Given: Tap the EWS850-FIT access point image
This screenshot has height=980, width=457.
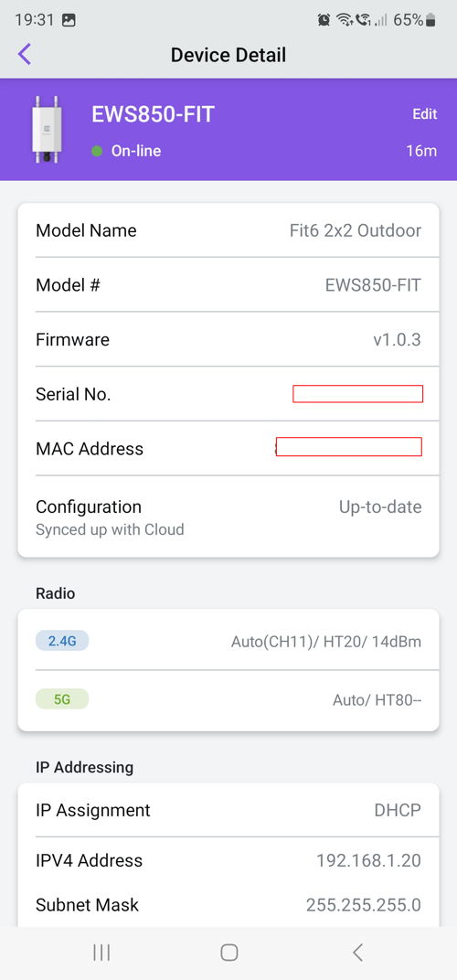Looking at the screenshot, I should 47,130.
